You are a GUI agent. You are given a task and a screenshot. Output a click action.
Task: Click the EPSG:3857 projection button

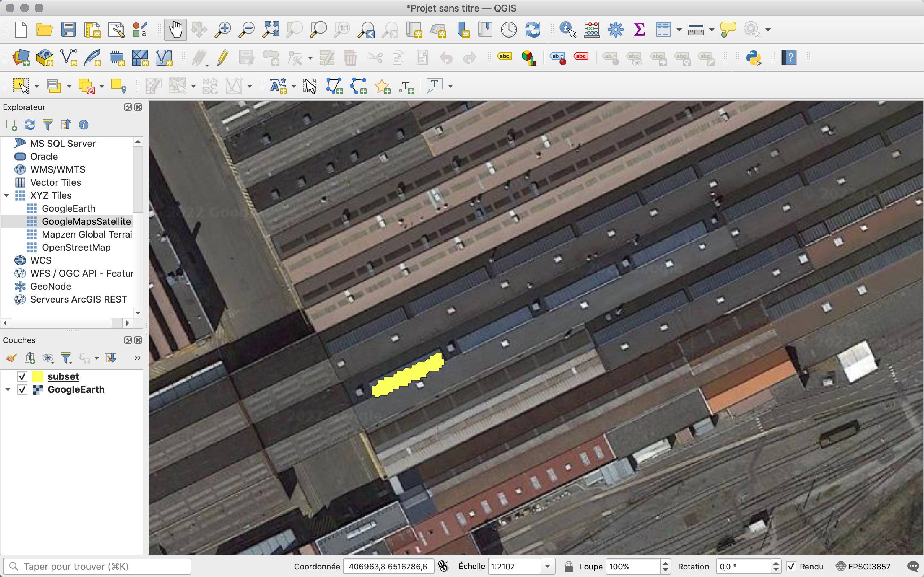[x=863, y=566]
